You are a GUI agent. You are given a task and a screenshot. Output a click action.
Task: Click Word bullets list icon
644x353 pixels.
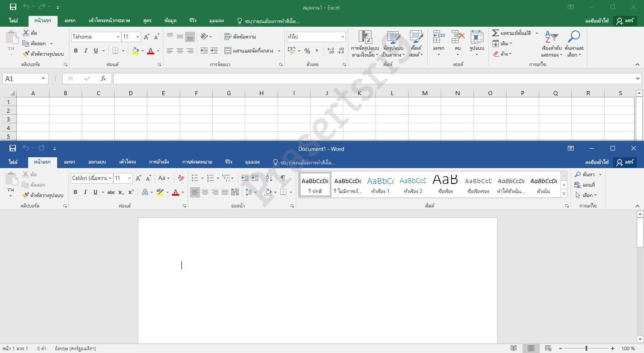[x=195, y=178]
